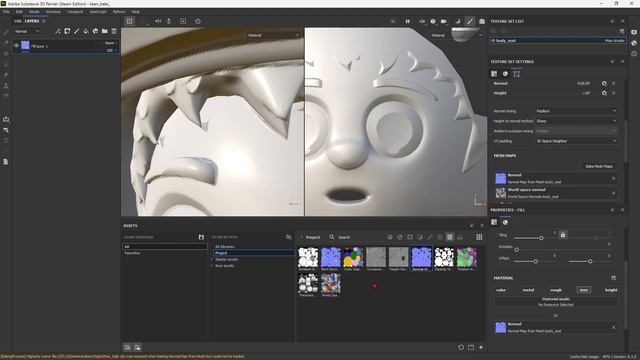Open Favorites saved search
The image size is (640, 360).
click(x=132, y=253)
